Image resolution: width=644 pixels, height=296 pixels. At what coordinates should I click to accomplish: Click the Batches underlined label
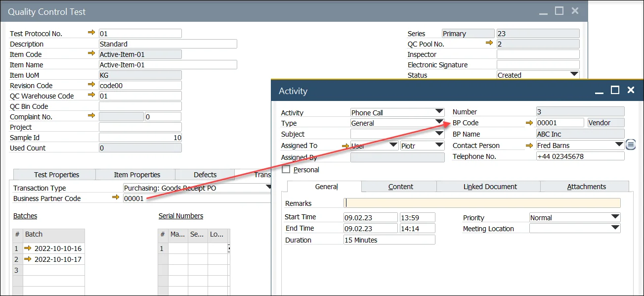pos(25,216)
